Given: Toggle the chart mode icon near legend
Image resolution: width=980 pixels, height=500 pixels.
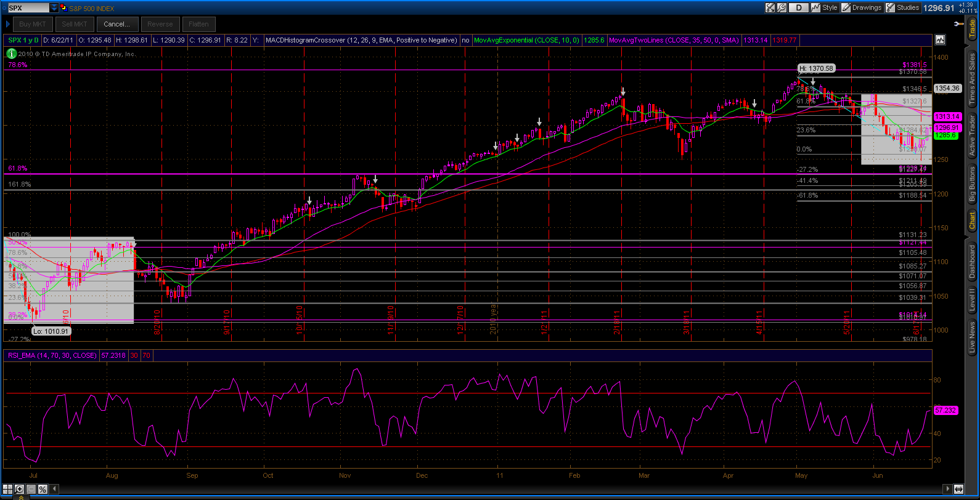Looking at the screenshot, I should point(940,40).
